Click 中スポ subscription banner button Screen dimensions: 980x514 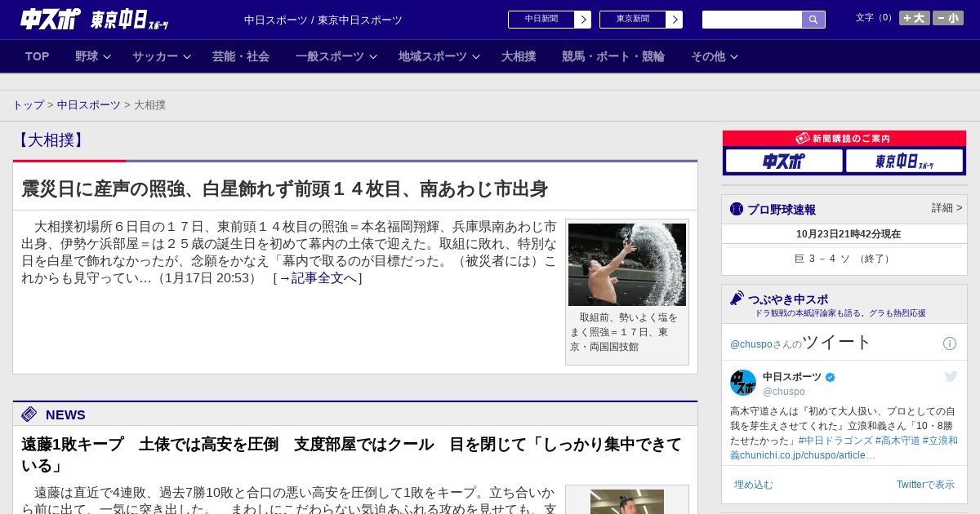pos(784,162)
